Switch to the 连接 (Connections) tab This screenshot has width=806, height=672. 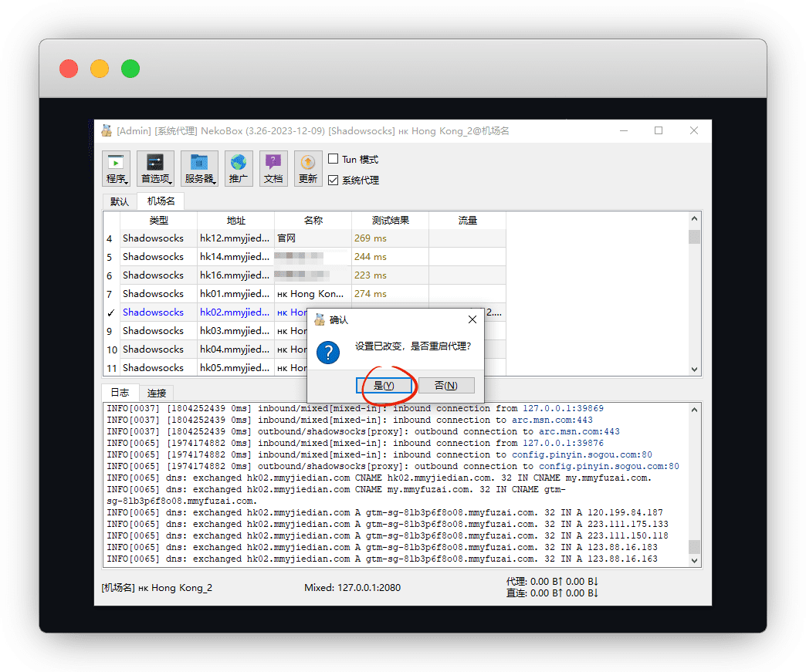[157, 393]
